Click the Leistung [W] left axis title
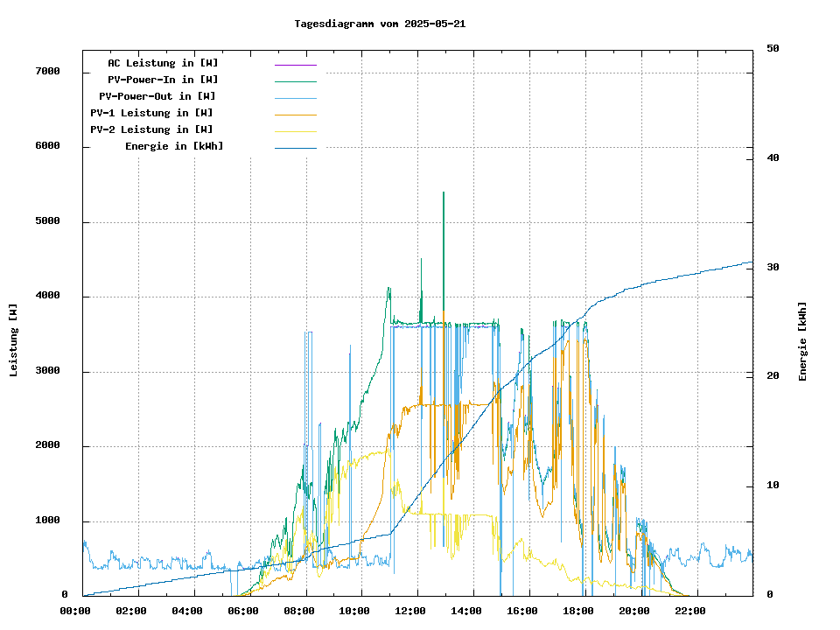This screenshot has width=840, height=630. tap(14, 340)
